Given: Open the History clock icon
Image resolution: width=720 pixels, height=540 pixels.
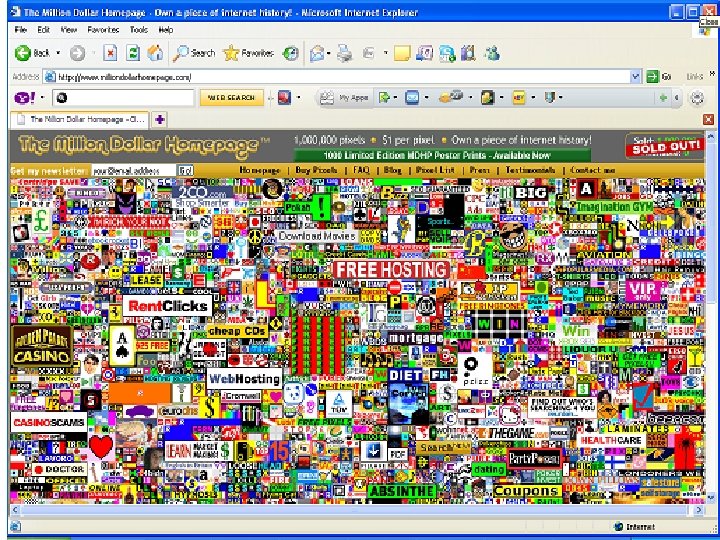Looking at the screenshot, I should (x=291, y=53).
